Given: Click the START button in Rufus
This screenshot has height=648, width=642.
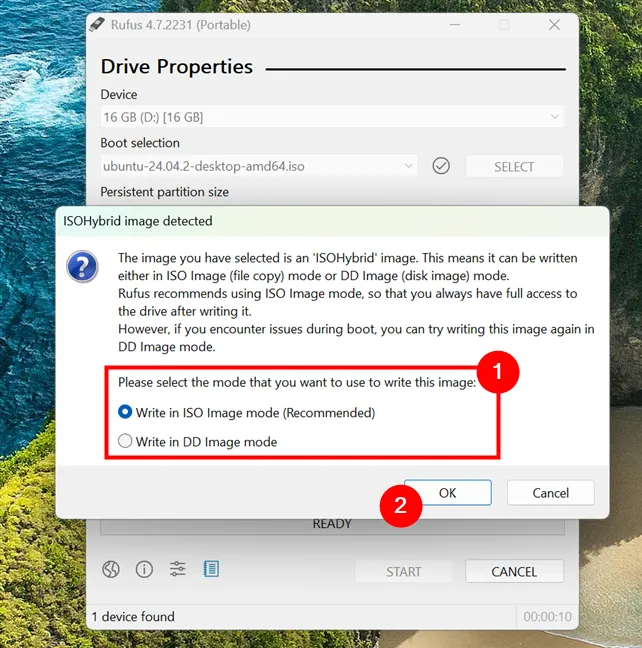Looking at the screenshot, I should tap(403, 572).
